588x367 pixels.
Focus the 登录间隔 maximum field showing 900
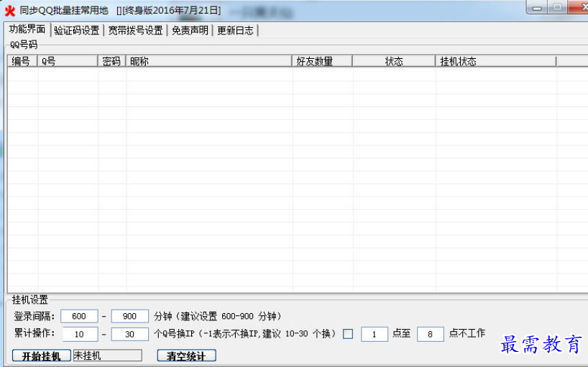[130, 316]
